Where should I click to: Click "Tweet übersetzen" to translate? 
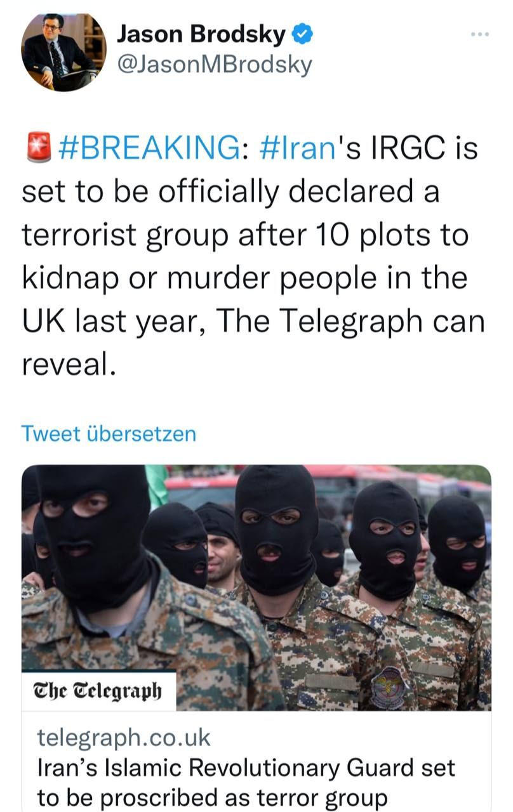pos(109,434)
